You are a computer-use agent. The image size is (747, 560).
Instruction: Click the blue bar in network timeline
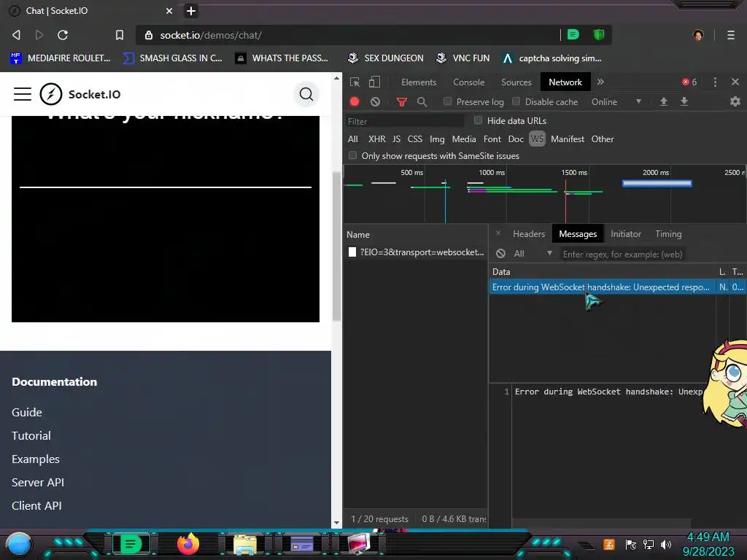click(x=657, y=183)
